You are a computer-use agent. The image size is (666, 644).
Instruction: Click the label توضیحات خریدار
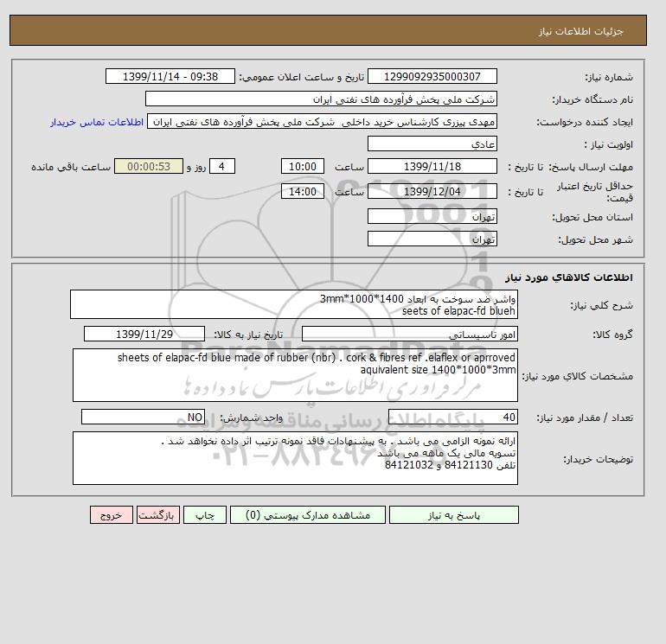coord(599,459)
